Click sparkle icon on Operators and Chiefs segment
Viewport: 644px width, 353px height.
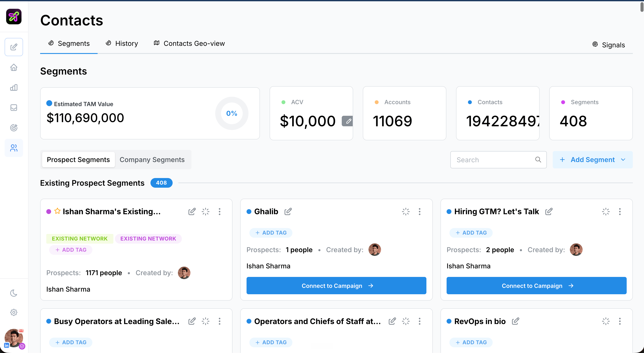pyautogui.click(x=406, y=321)
